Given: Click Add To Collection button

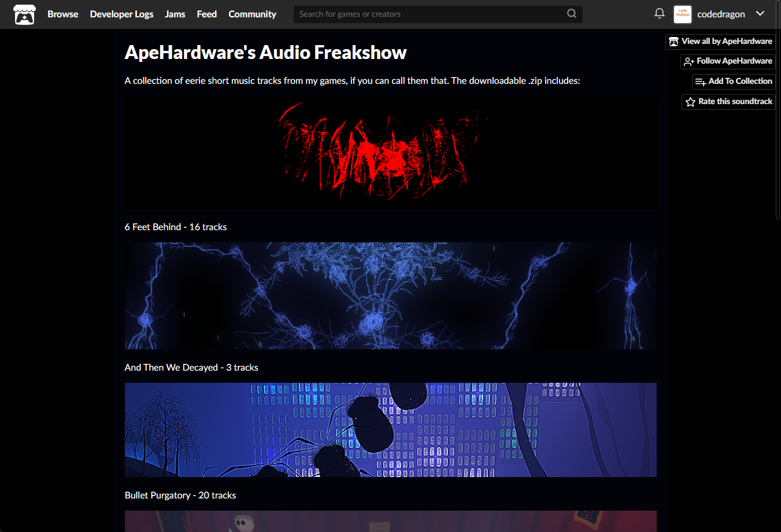Looking at the screenshot, I should click(734, 81).
